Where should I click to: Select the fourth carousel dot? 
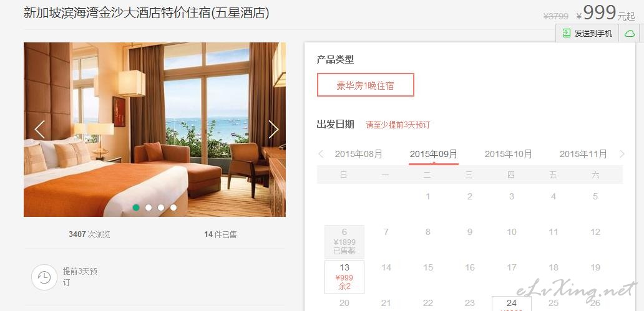(x=173, y=208)
